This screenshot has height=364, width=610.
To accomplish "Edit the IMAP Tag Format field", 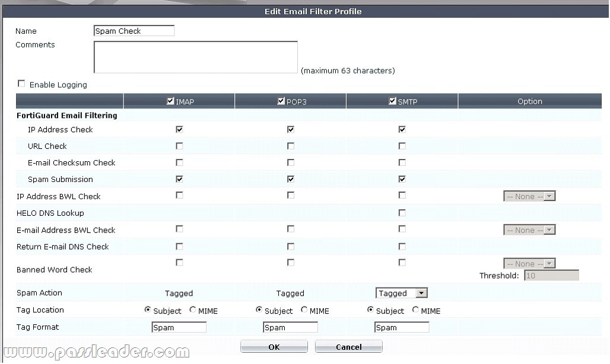I will pos(179,327).
